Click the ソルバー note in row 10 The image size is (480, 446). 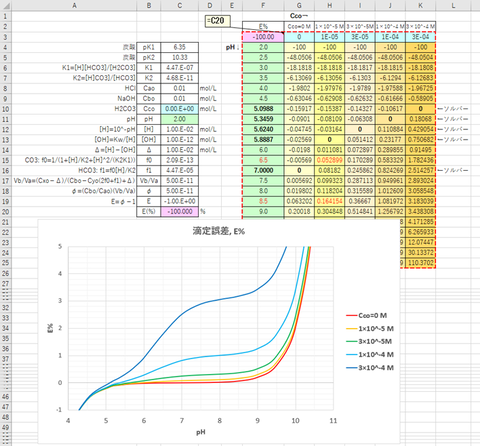[453, 109]
